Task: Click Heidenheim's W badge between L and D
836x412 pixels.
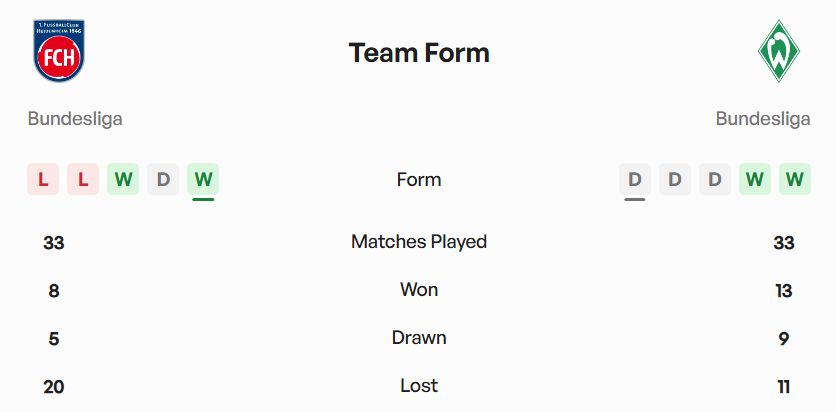Action: 123,180
